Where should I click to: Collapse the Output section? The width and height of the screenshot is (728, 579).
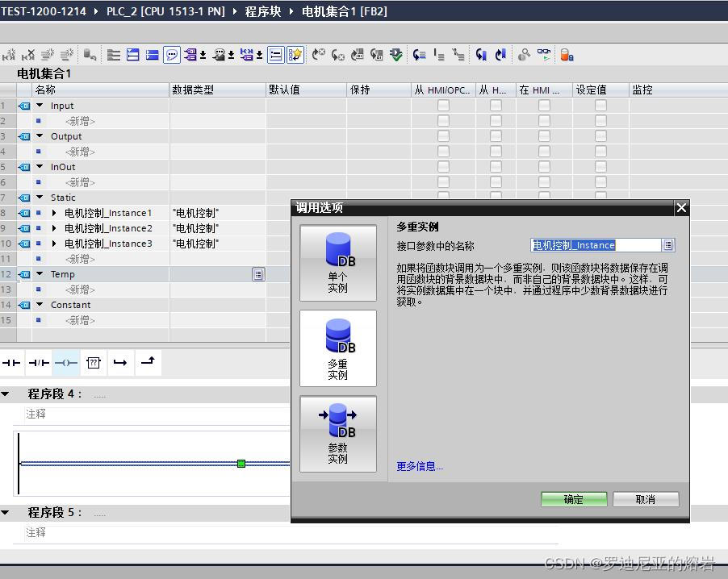click(x=40, y=136)
